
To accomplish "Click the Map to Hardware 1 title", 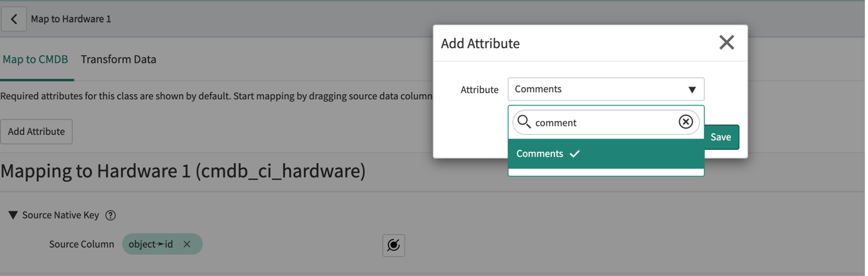I will coord(71,19).
